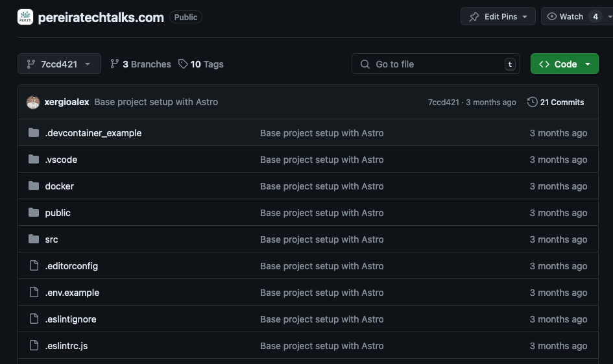Click the .editorconfig file icon
Image resolution: width=613 pixels, height=364 pixels.
click(x=34, y=266)
